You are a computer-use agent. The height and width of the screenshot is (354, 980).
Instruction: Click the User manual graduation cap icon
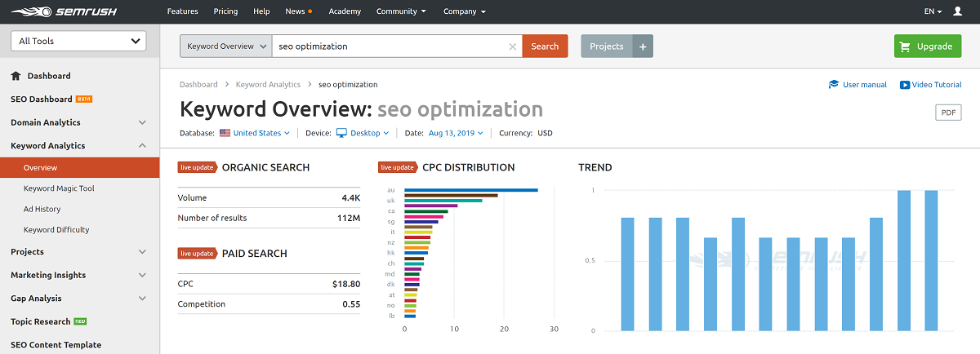834,84
